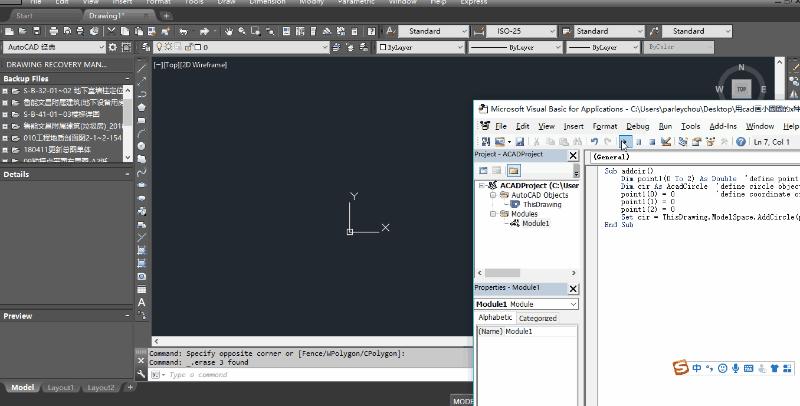Select ThisDrawing in project tree
800x406 pixels.
[x=542, y=205]
